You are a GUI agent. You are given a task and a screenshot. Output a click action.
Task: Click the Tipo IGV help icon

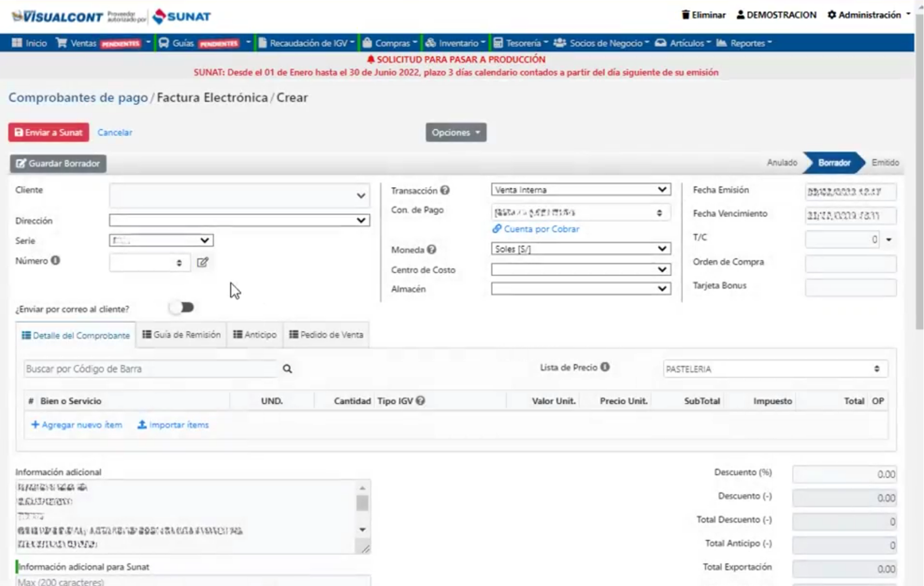[x=420, y=401]
